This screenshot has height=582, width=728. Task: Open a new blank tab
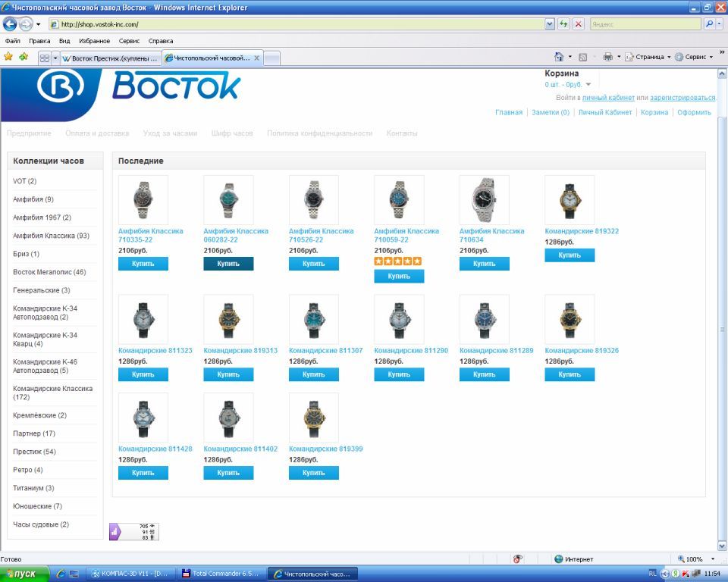(x=271, y=58)
